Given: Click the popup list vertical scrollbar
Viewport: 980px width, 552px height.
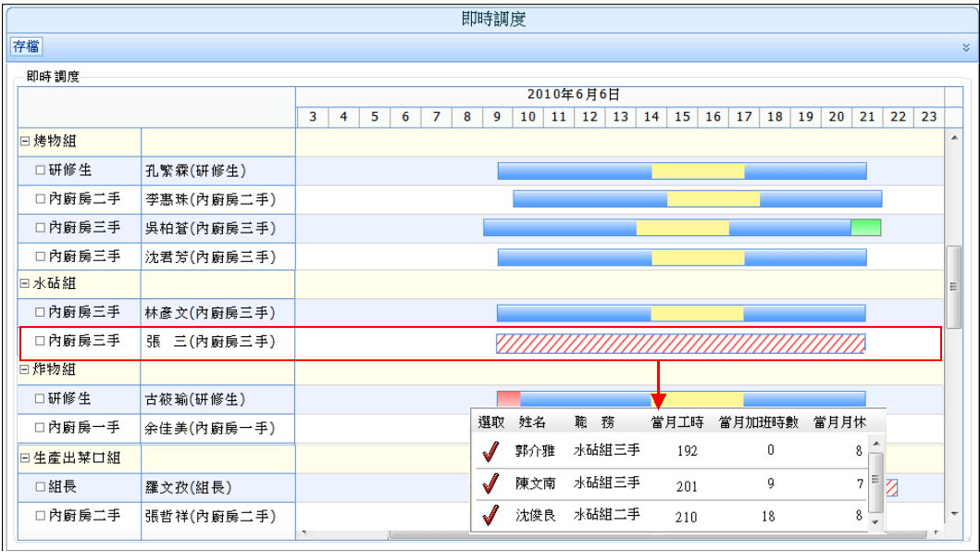Looking at the screenshot, I should pyautogui.click(x=875, y=482).
